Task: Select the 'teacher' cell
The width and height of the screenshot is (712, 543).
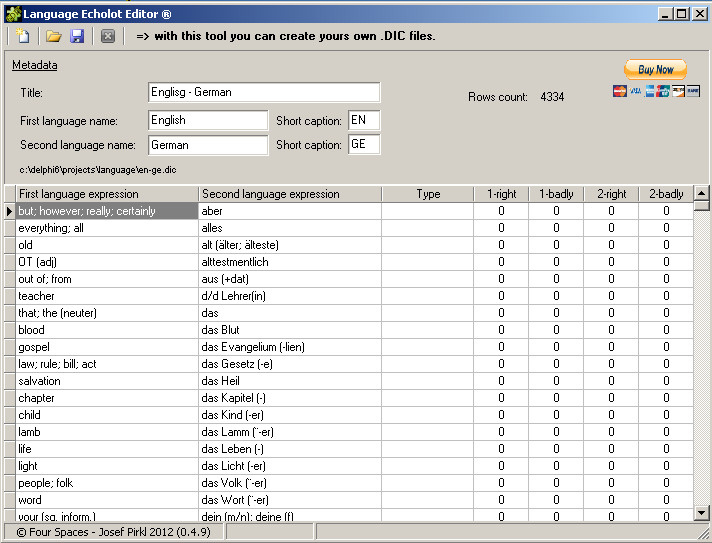Action: pos(107,296)
